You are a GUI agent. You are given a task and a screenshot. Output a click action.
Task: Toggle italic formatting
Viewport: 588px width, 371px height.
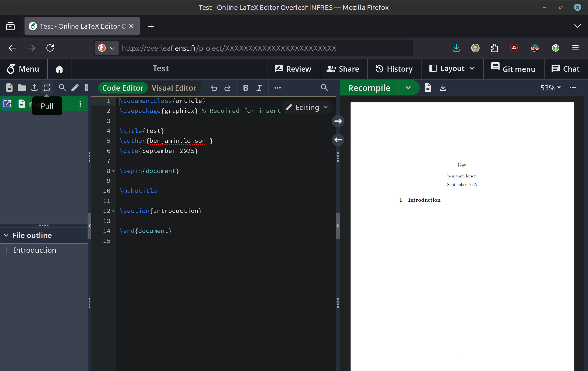259,88
